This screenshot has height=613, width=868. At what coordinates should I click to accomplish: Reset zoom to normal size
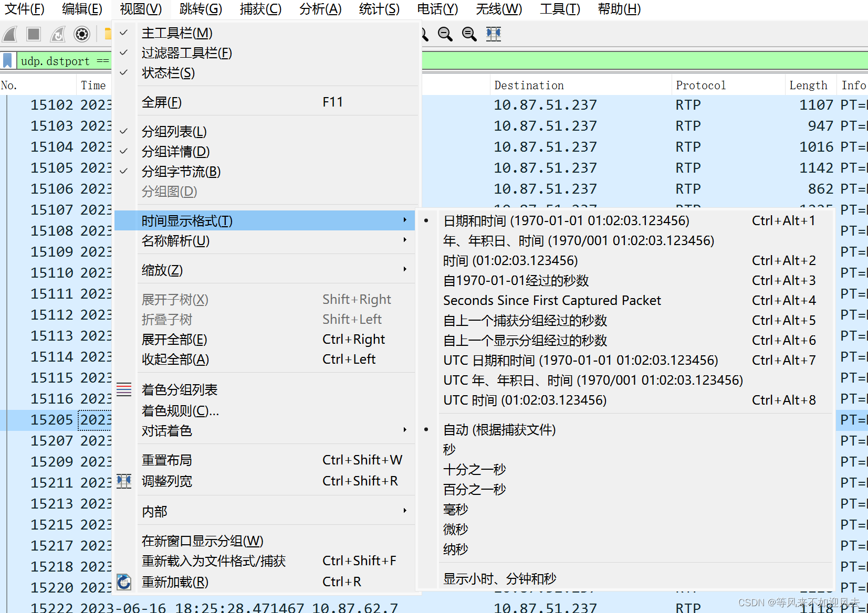pyautogui.click(x=469, y=35)
